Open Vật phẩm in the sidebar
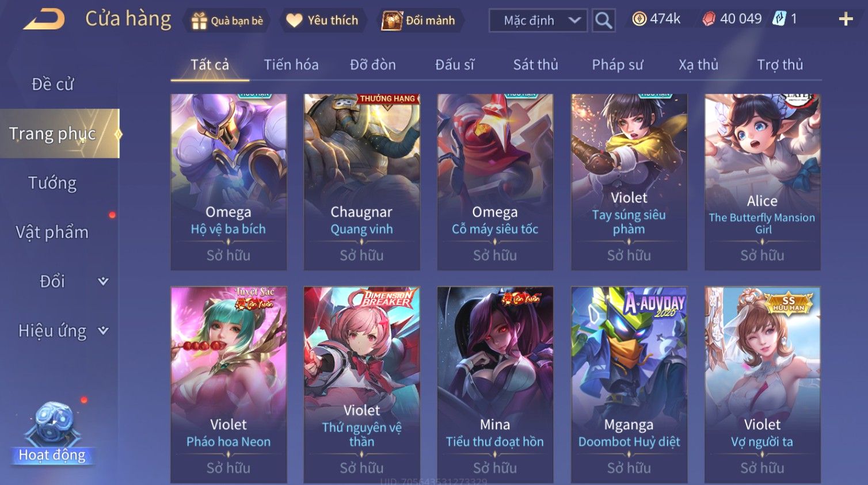 click(52, 232)
